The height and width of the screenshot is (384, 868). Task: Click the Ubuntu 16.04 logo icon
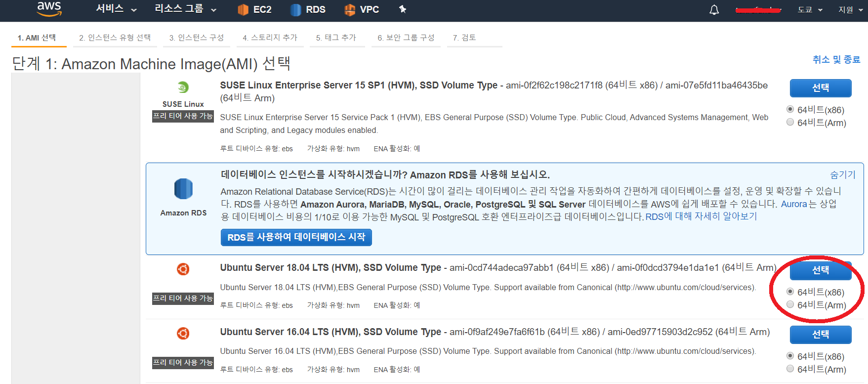(183, 333)
